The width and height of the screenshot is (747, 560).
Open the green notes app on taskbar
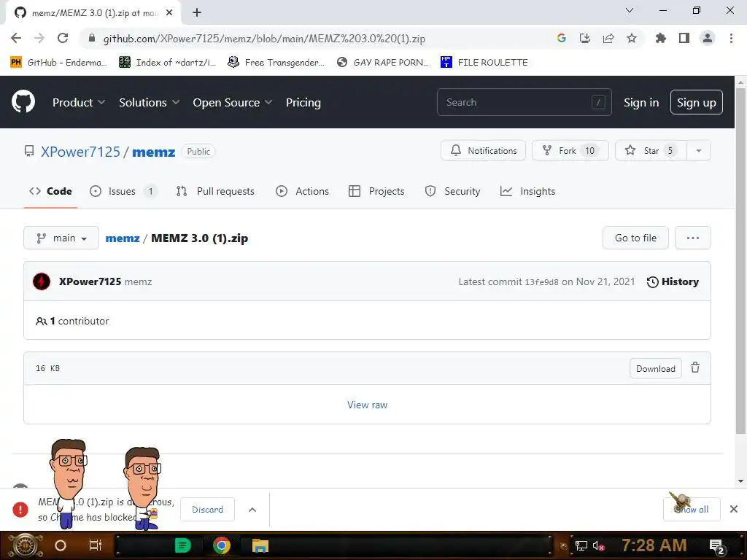point(182,545)
